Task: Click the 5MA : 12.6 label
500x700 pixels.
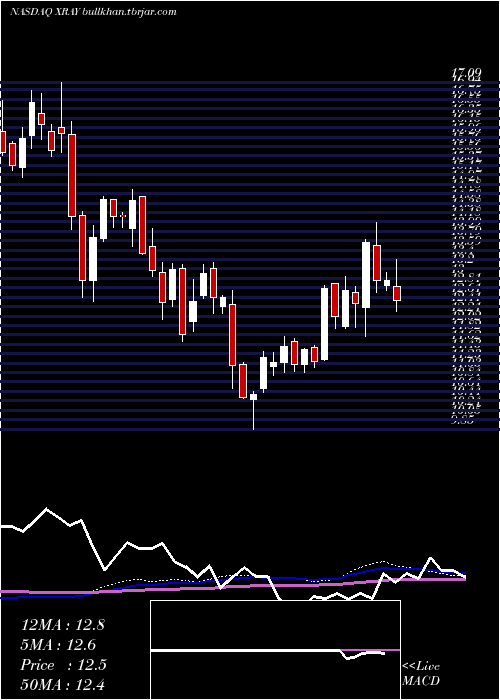Action: coord(58,645)
